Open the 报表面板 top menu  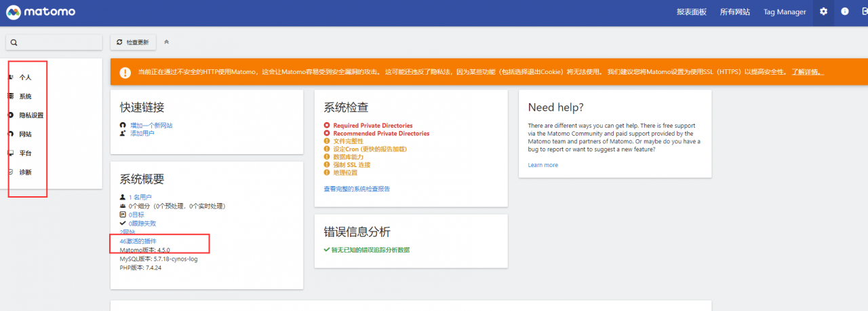[x=692, y=12]
